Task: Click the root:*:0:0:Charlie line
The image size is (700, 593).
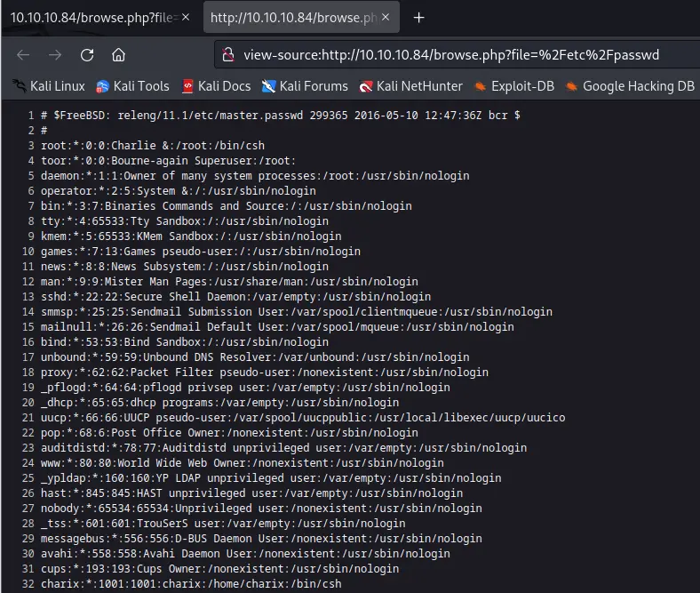Action: [x=153, y=146]
